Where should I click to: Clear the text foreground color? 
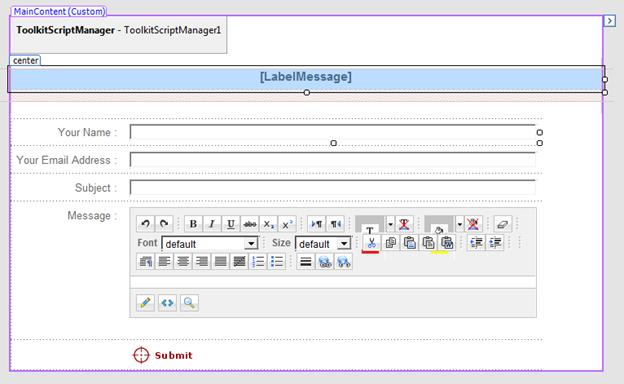tap(404, 224)
